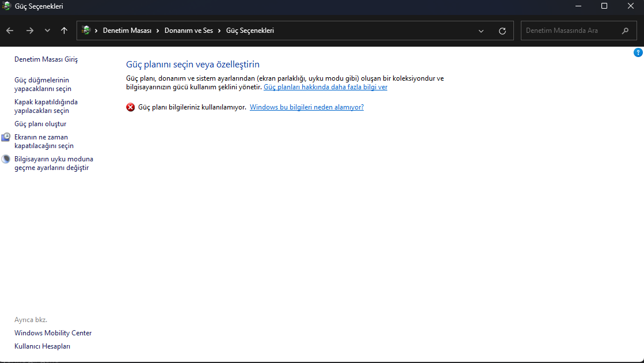The image size is (644, 363).
Task: Open Windows Mobility Center link
Action: [53, 333]
